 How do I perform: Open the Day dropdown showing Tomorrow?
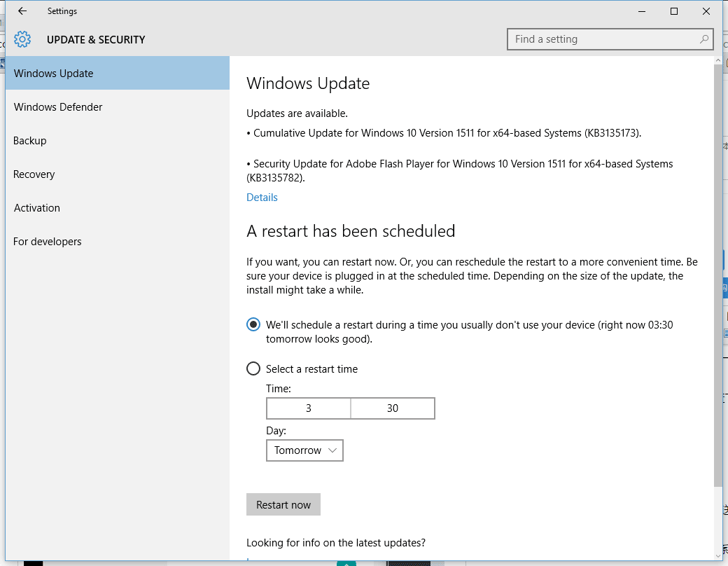[x=304, y=450]
